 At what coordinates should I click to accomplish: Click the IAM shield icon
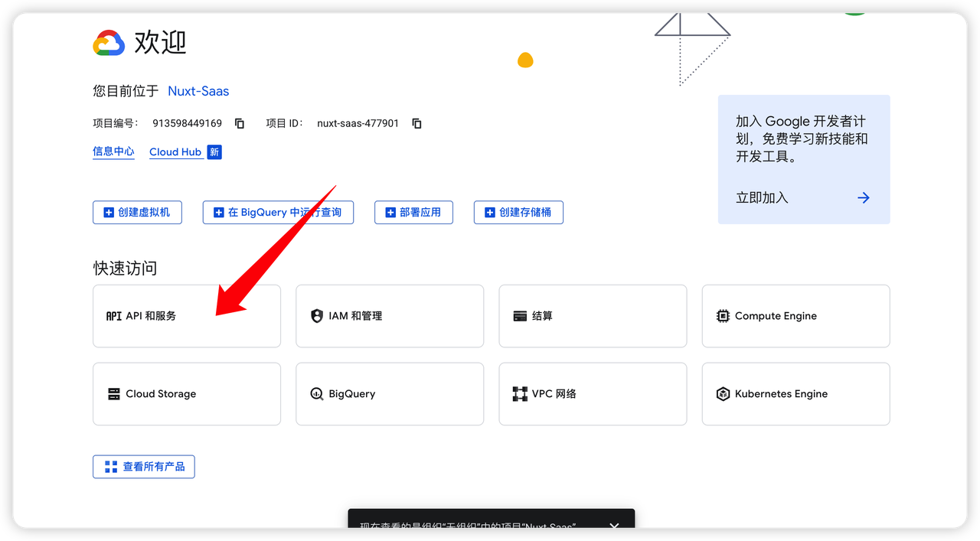317,316
